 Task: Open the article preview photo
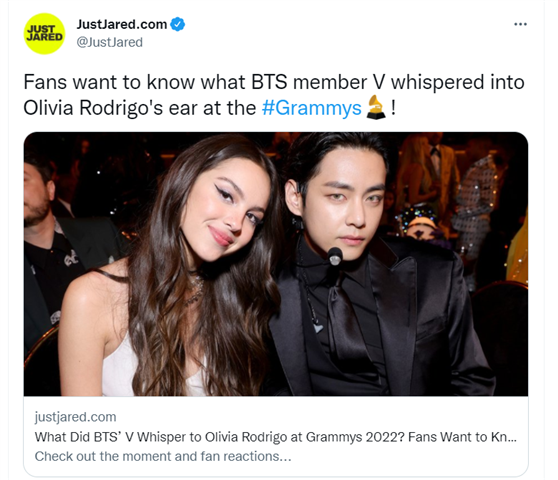point(276,264)
